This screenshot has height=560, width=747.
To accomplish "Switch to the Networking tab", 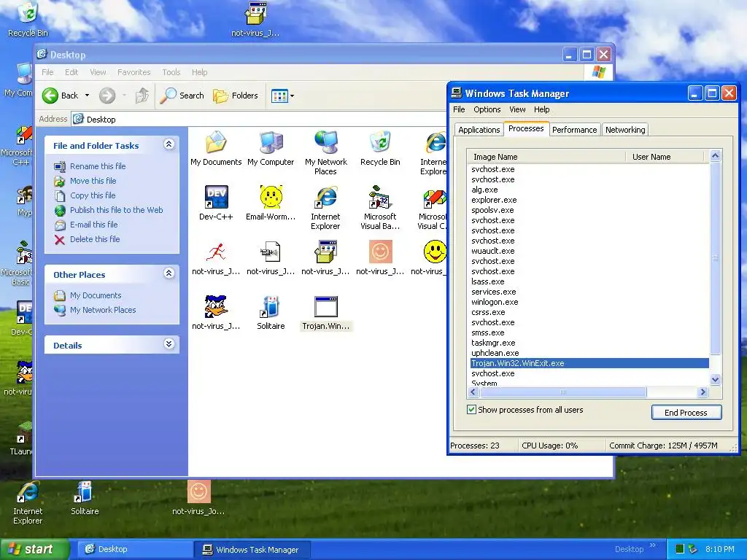I will (x=625, y=130).
